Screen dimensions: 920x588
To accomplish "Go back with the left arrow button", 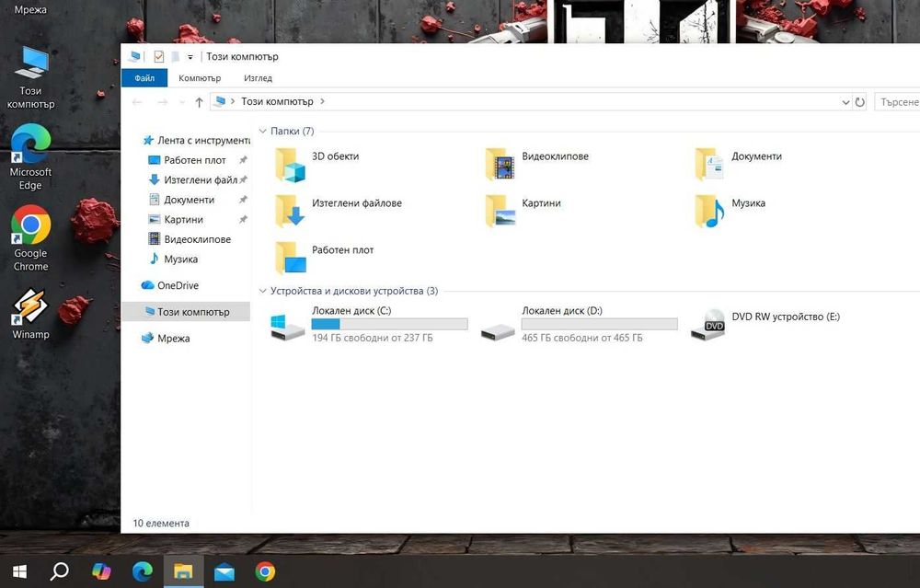I will [x=137, y=102].
